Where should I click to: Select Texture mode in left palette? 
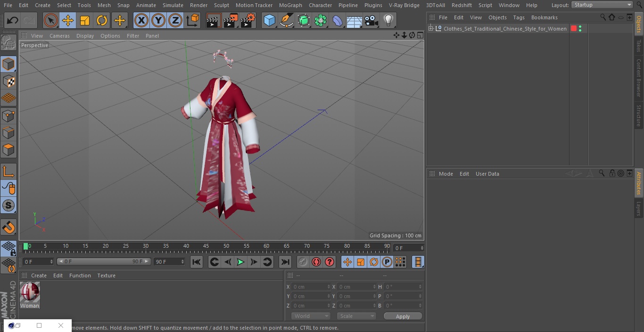(x=8, y=81)
